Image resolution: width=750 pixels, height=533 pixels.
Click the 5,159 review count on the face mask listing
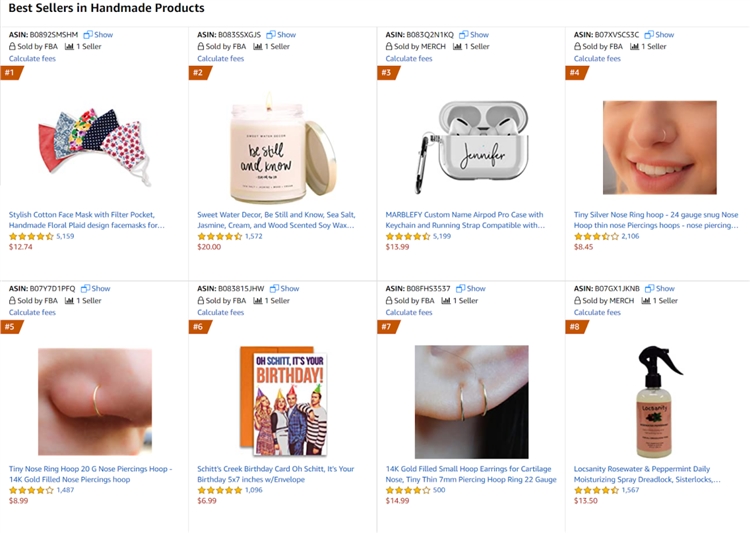(x=65, y=236)
